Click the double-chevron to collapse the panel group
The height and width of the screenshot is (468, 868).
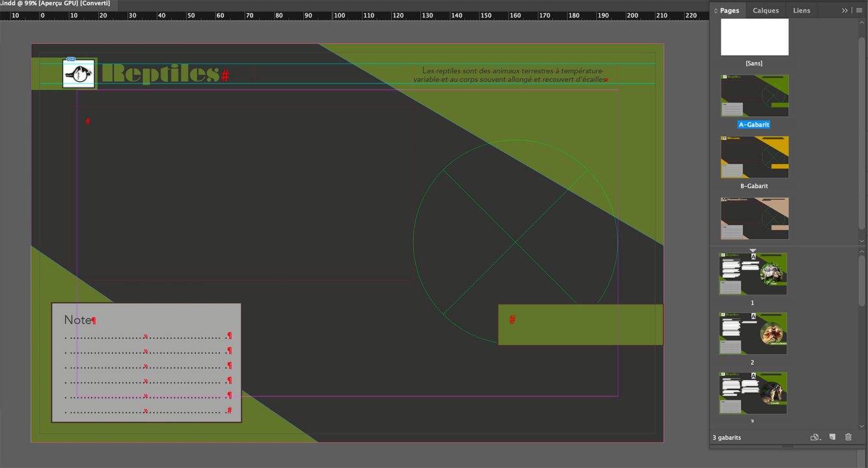click(x=844, y=10)
